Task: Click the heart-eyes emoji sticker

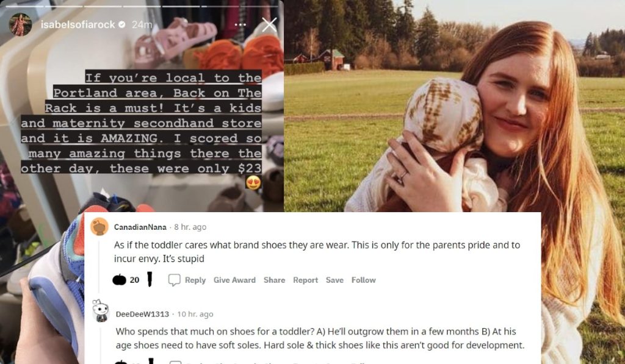Action: pos(253,182)
